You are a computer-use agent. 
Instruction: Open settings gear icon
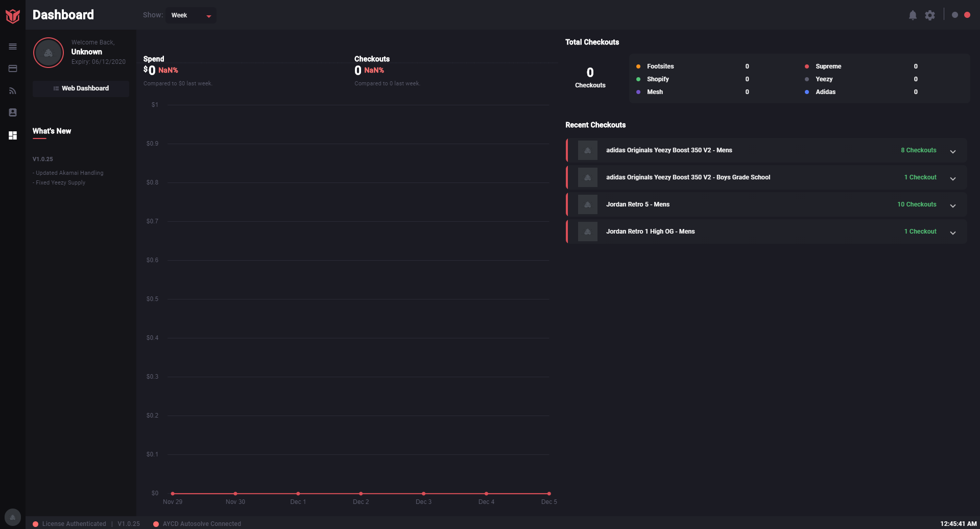930,15
